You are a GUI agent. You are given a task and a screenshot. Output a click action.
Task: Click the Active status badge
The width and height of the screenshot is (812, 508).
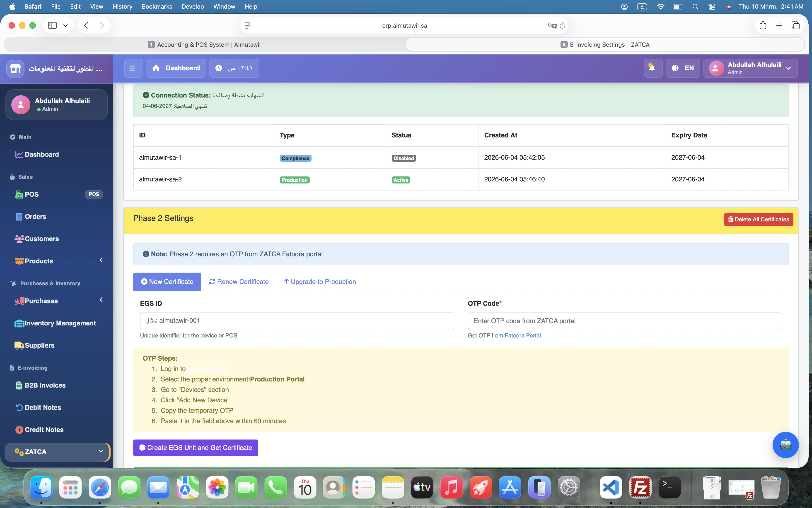(x=401, y=180)
